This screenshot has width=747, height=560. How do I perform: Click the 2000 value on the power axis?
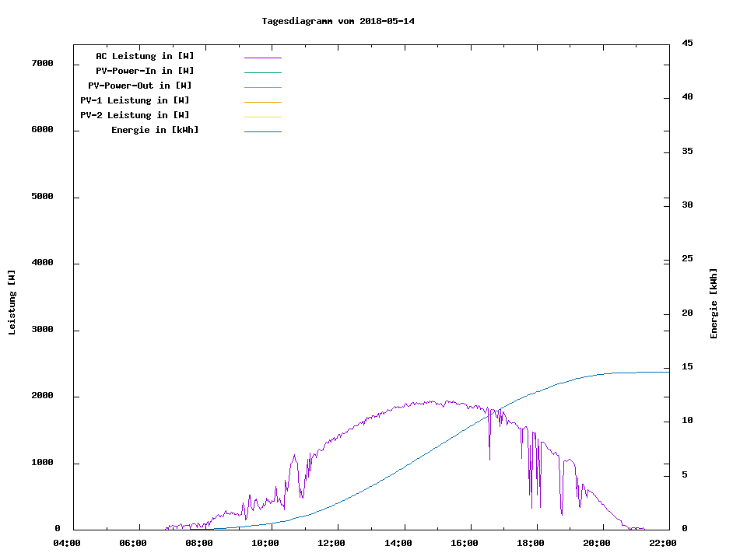[41, 396]
